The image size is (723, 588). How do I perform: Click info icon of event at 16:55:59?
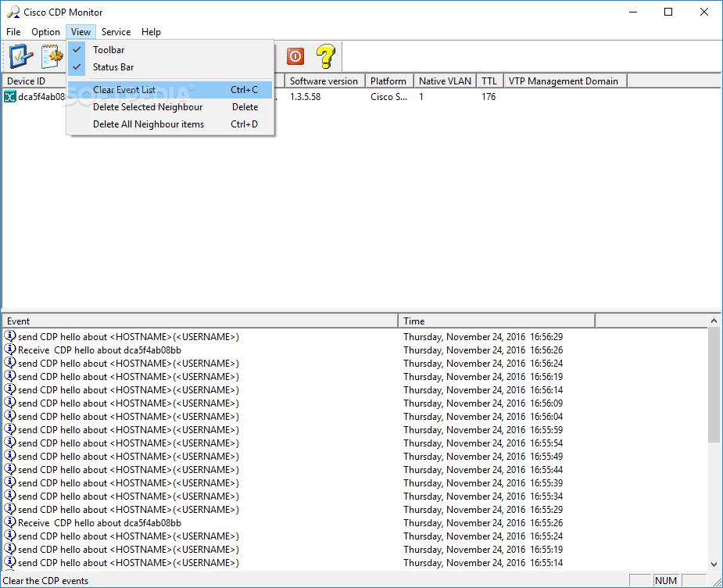10,429
